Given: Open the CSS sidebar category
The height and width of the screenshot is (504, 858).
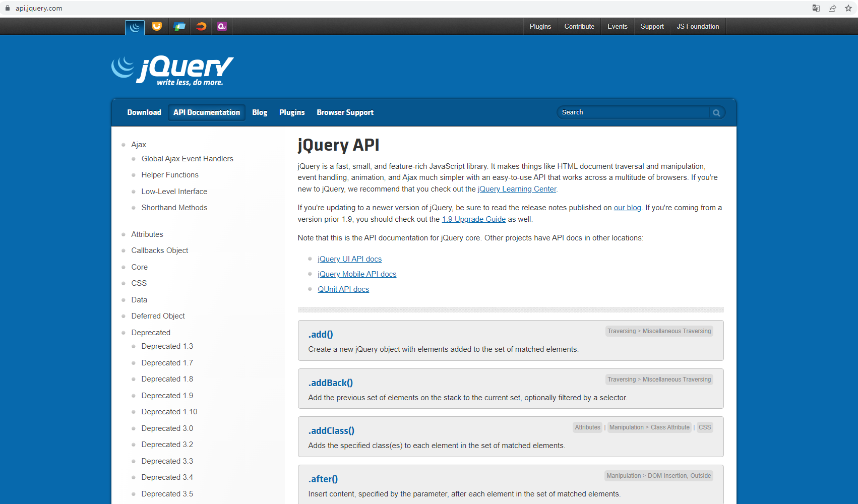Looking at the screenshot, I should (x=139, y=283).
